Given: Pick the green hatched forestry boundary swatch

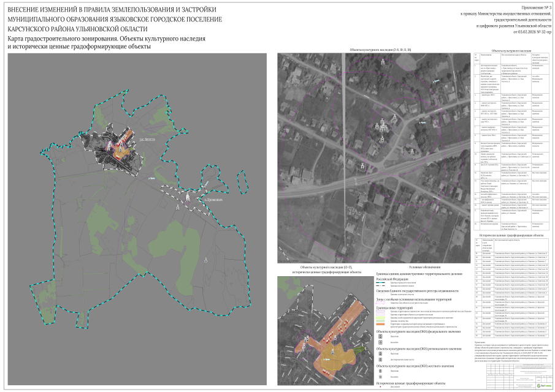Looking at the screenshot, I should 381,322.
